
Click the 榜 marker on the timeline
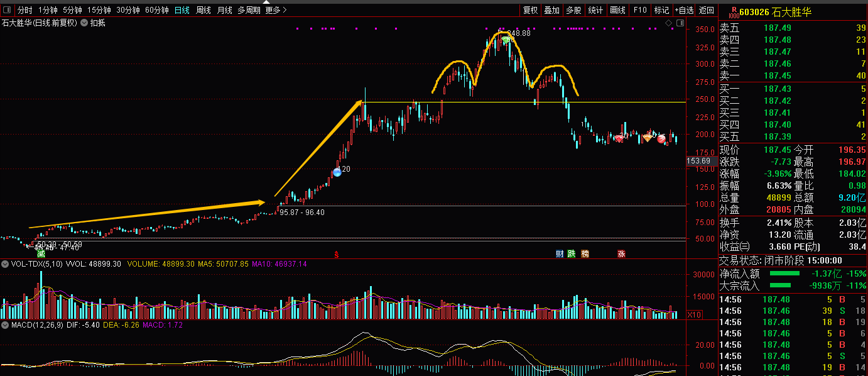(585, 253)
